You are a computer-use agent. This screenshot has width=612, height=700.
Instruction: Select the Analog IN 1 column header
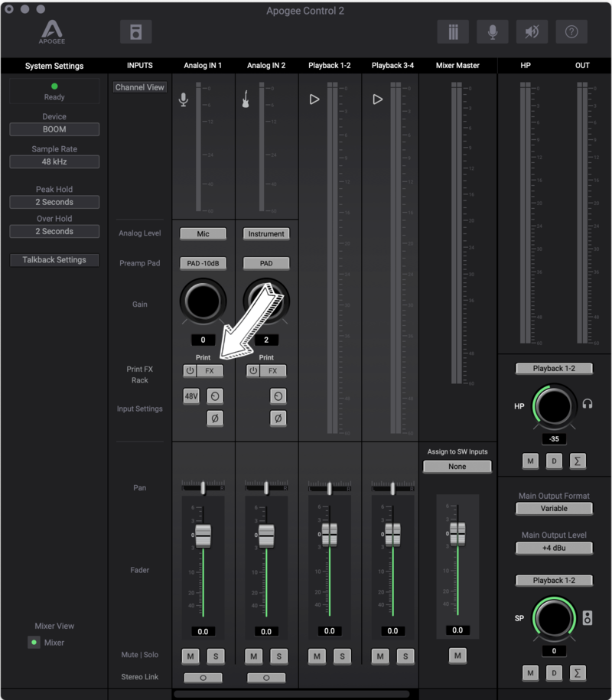pyautogui.click(x=203, y=66)
